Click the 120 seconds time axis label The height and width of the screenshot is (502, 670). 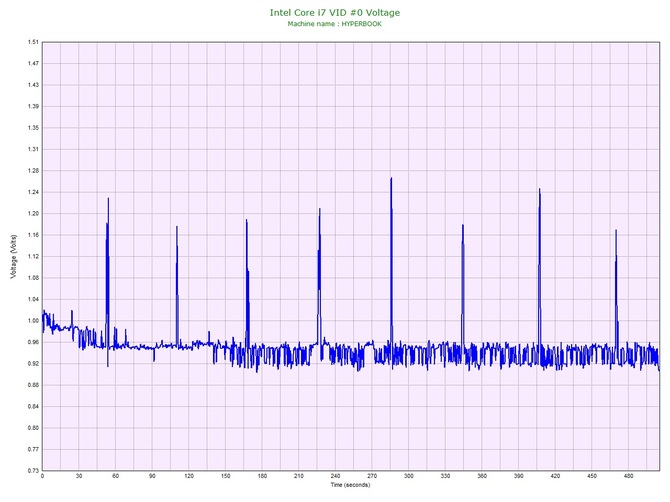tap(189, 476)
